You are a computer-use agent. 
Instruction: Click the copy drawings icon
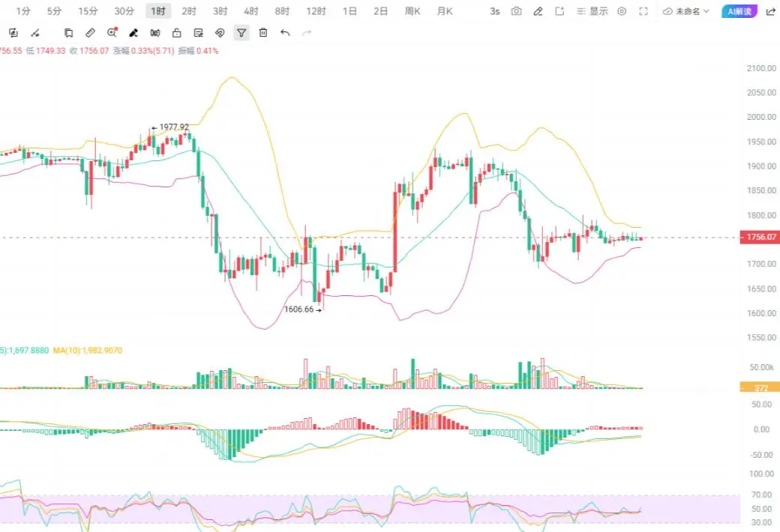(x=69, y=33)
